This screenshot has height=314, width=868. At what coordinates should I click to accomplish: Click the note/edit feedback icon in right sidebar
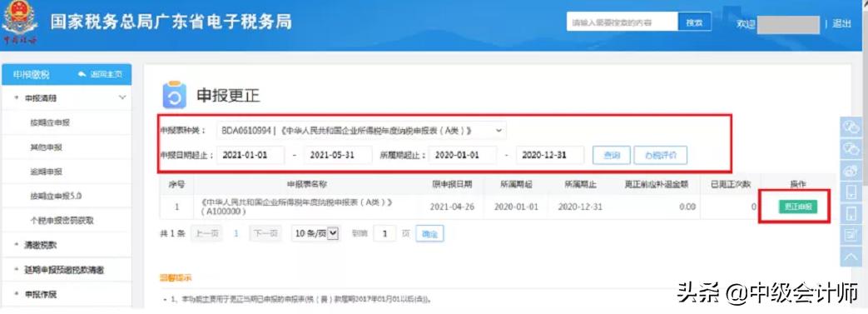click(851, 236)
